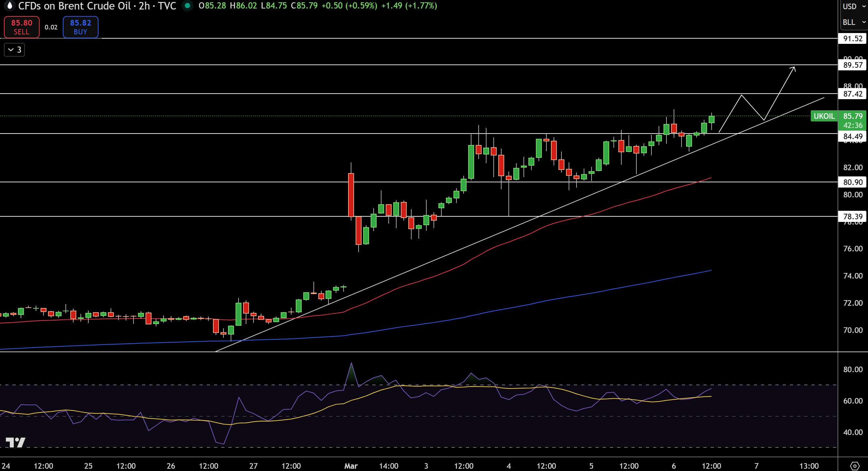Click the Mar label on time axis
868x471 pixels.
(351, 466)
